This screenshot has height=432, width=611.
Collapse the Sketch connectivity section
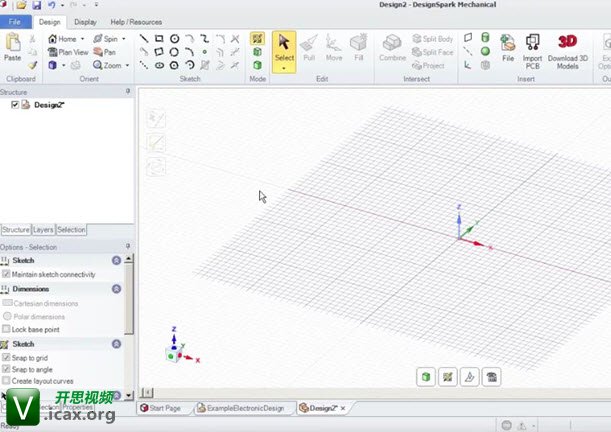pyautogui.click(x=116, y=260)
